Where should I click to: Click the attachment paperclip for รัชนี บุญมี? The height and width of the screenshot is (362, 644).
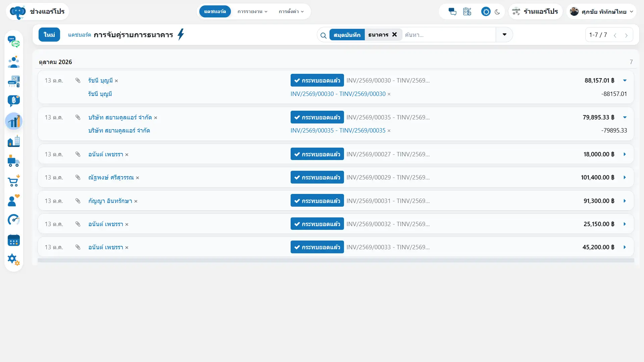78,81
